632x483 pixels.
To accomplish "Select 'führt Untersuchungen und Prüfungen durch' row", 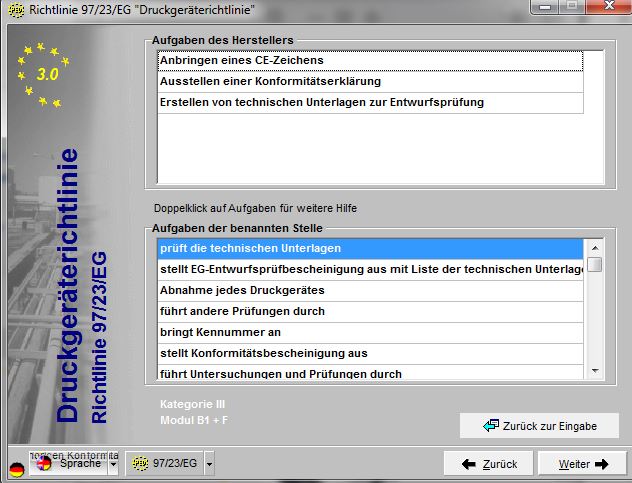I will (370, 373).
